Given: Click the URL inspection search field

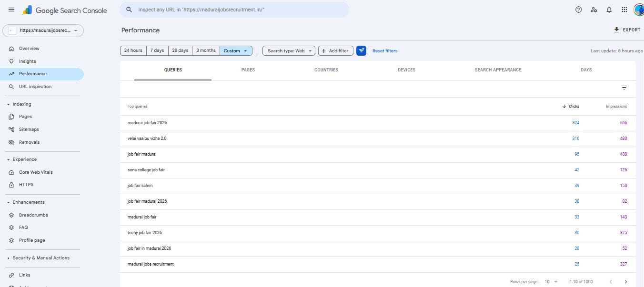Looking at the screenshot, I should tap(235, 10).
